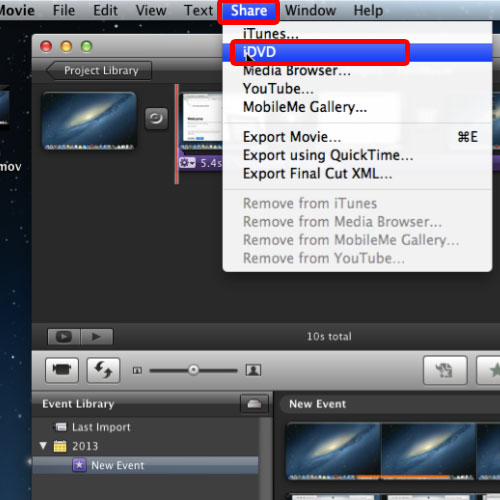Play project full screen
This screenshot has width=500, height=500.
tap(64, 337)
